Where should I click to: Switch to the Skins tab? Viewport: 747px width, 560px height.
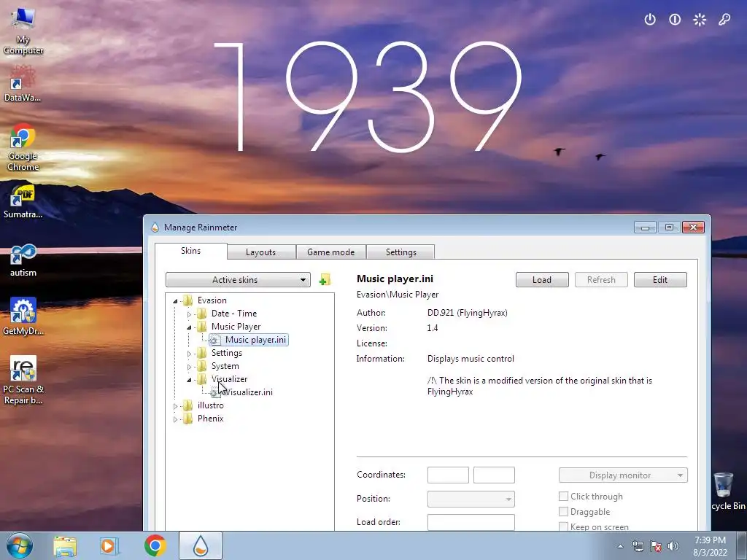pos(190,251)
